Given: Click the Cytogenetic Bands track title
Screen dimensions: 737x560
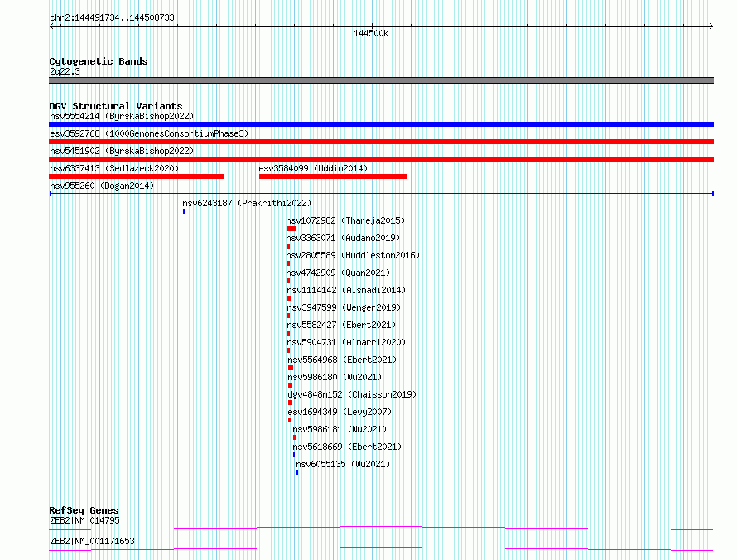Looking at the screenshot, I should tap(99, 61).
